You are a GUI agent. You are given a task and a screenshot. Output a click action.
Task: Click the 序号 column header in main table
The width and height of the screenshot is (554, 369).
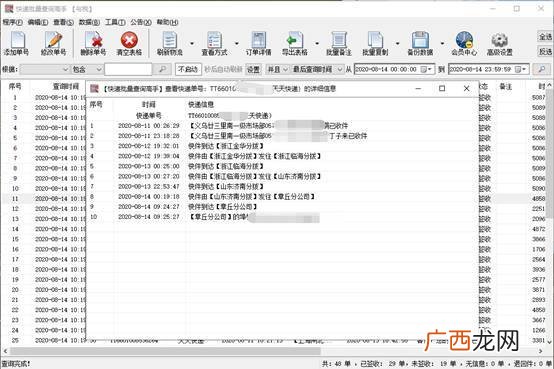point(15,86)
